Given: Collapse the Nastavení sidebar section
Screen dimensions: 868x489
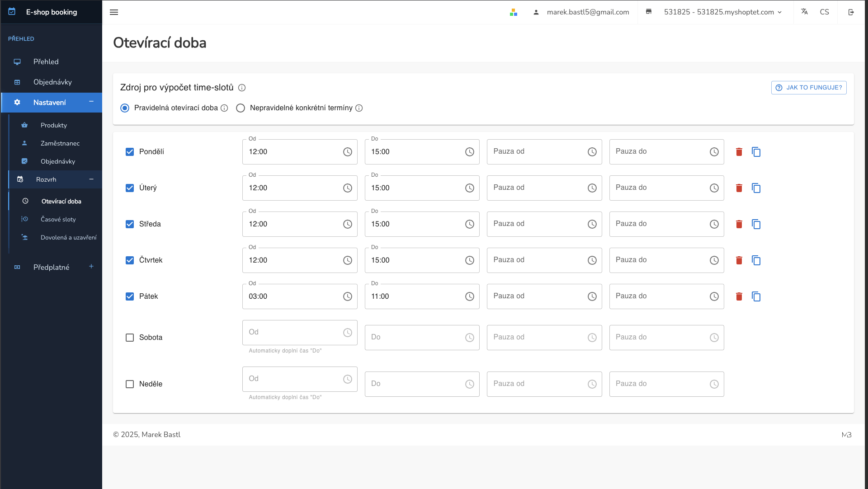Looking at the screenshot, I should pyautogui.click(x=91, y=102).
